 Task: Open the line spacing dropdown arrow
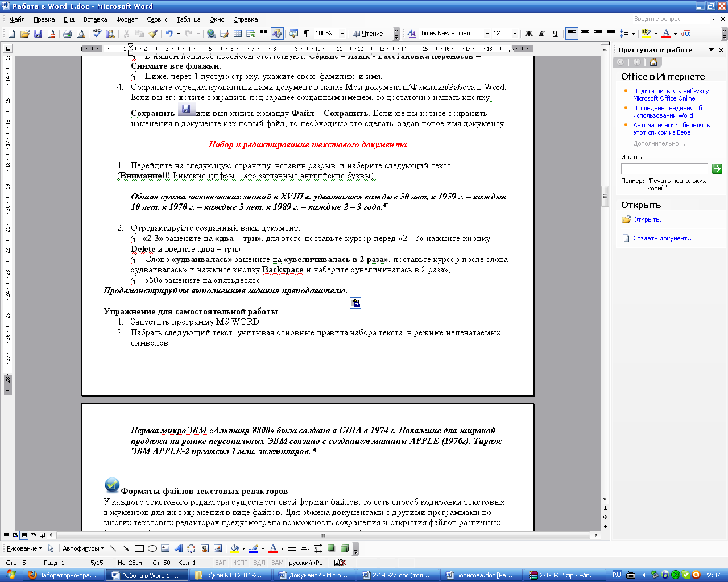coord(634,34)
